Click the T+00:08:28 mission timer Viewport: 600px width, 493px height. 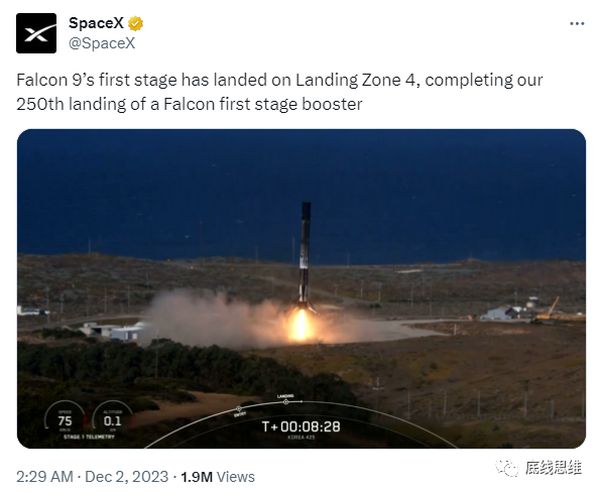coord(301,426)
